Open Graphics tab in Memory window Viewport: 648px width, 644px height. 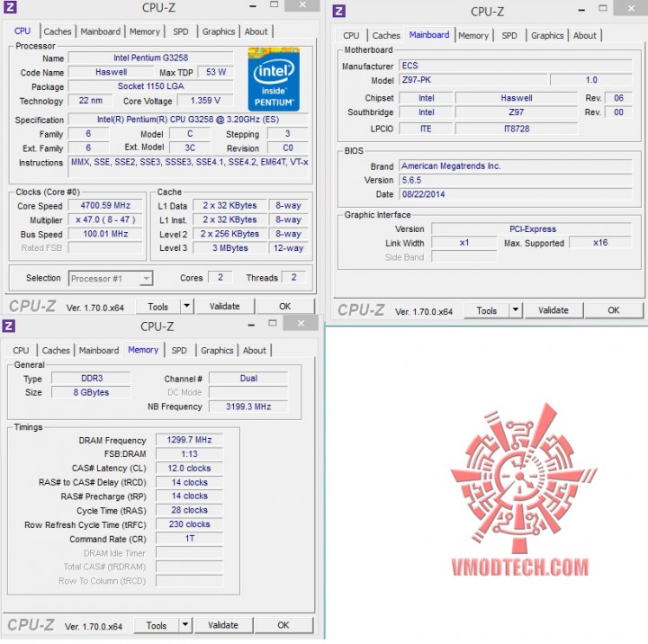click(217, 350)
